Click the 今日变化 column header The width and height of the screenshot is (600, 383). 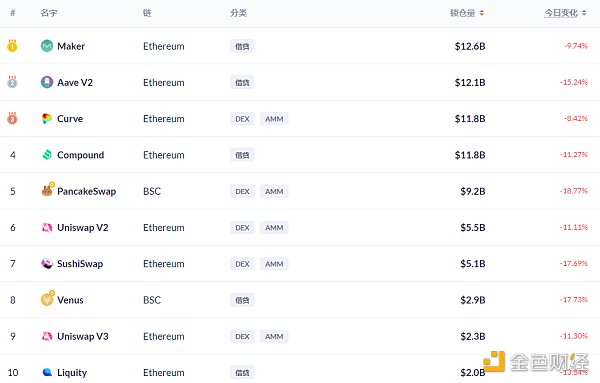click(x=561, y=13)
